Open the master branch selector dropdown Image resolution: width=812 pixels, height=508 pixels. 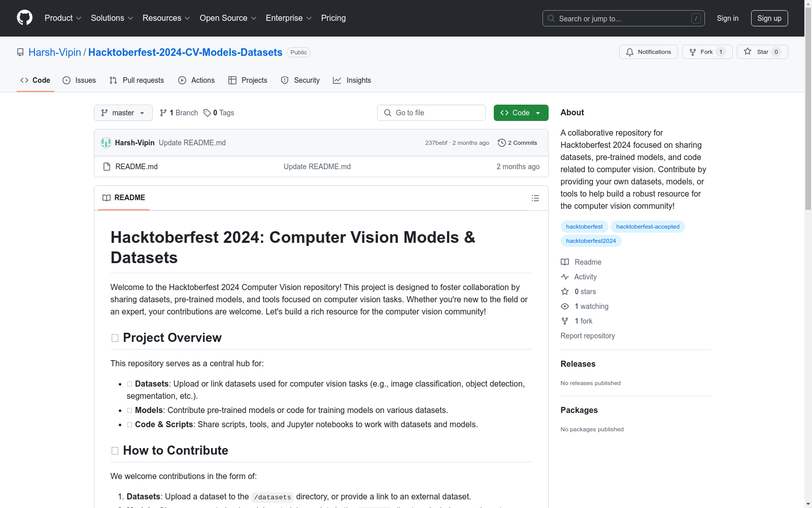123,113
